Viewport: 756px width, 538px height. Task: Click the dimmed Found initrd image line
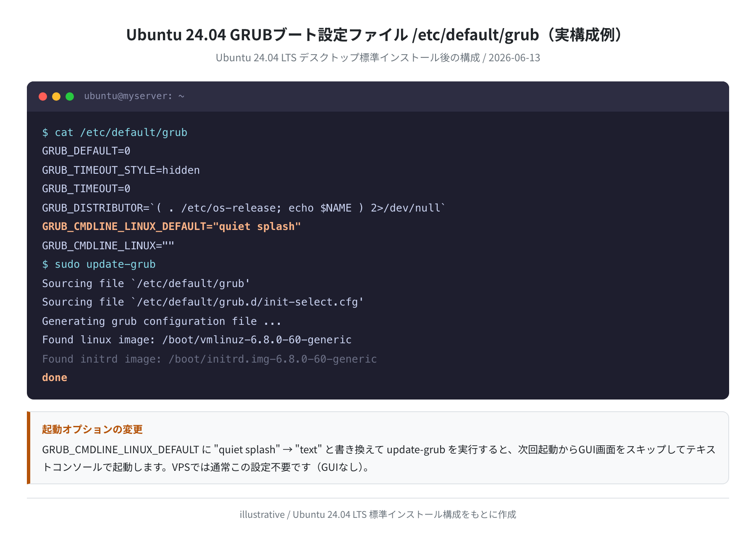click(x=210, y=359)
